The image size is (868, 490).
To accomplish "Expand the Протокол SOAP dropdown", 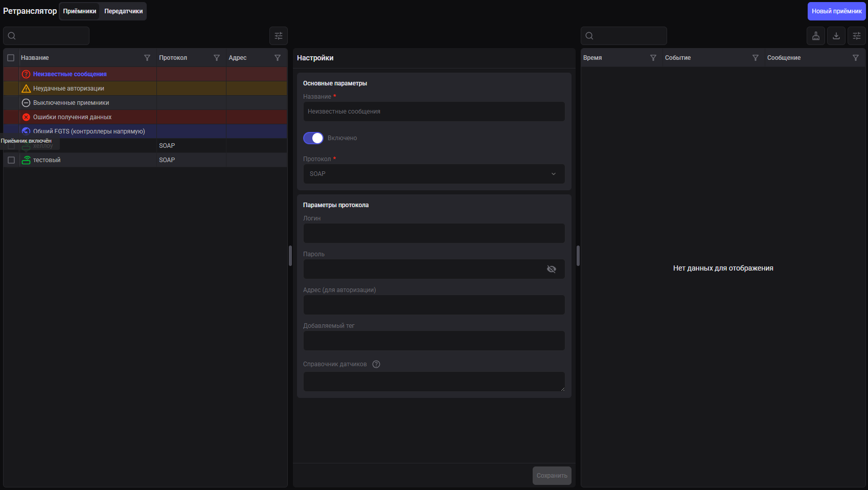I will click(x=433, y=174).
